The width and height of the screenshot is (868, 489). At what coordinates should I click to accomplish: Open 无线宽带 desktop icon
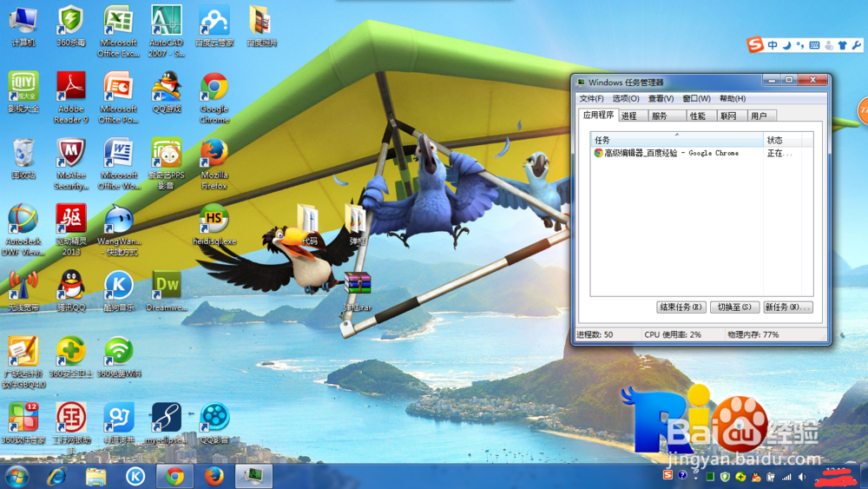point(23,291)
